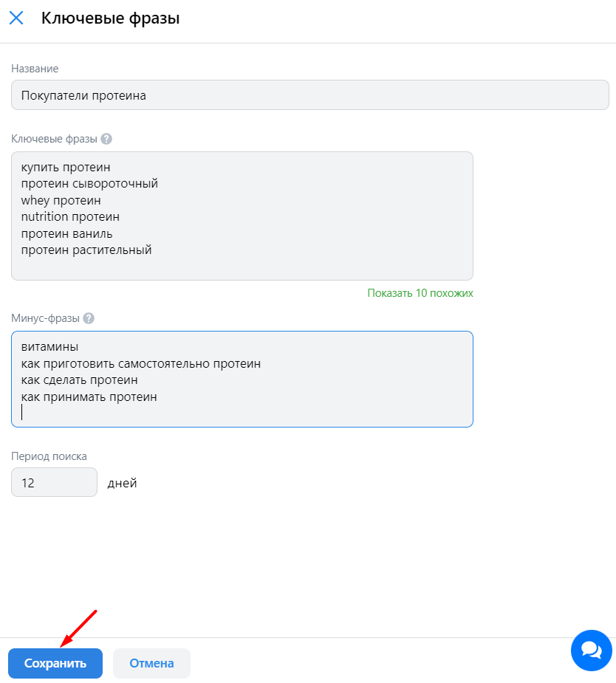The image size is (616, 683).
Task: Open the support chat bubble
Action: (591, 650)
